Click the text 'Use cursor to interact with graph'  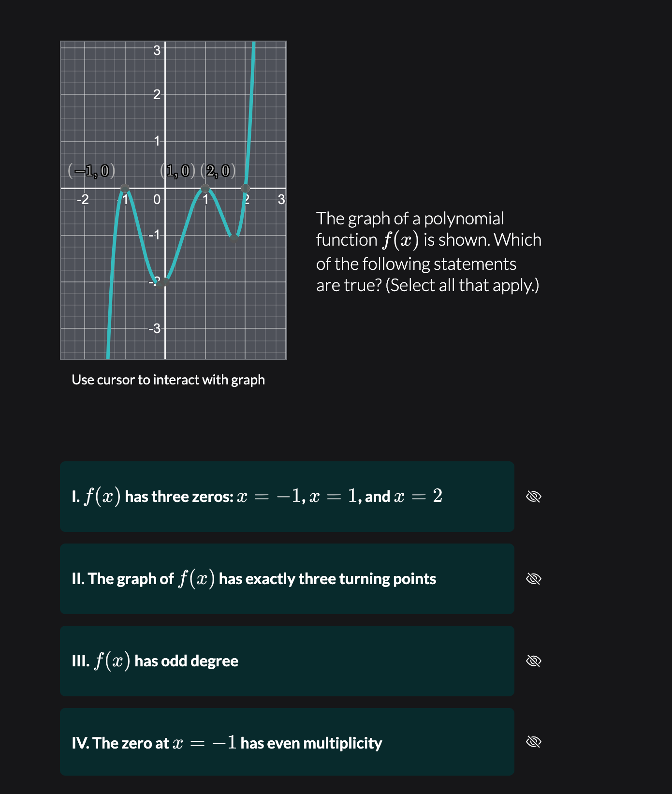pos(168,380)
